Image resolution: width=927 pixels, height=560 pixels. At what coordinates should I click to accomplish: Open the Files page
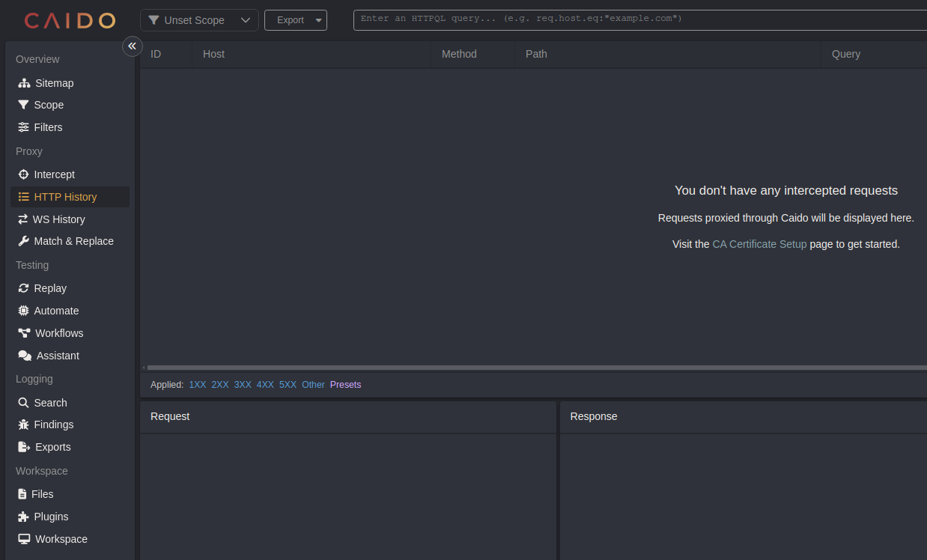[x=70, y=494]
